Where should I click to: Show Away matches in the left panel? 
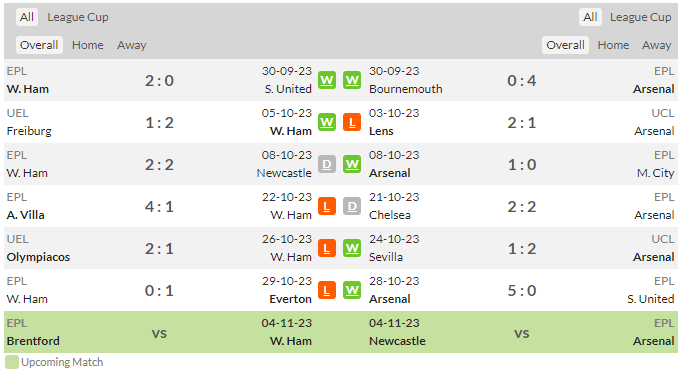131,45
